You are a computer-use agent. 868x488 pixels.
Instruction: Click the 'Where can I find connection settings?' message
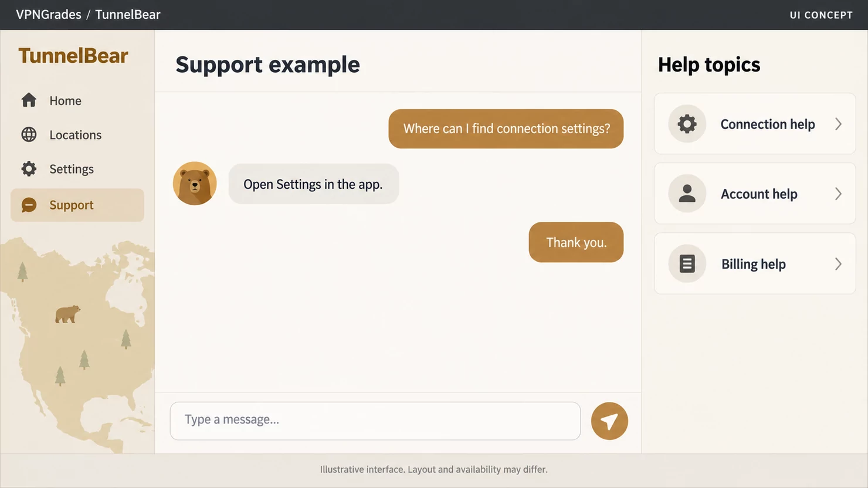[x=506, y=128]
